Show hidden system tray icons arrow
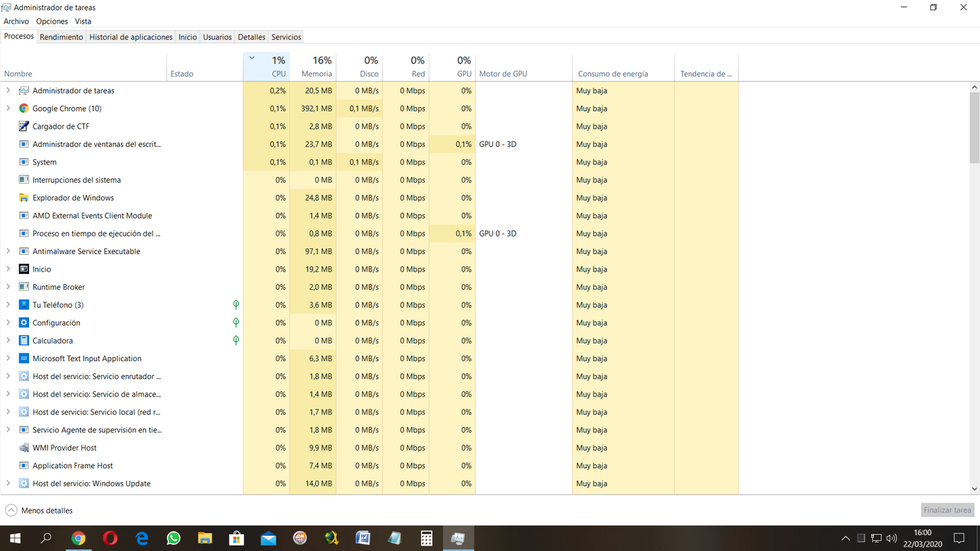Image resolution: width=980 pixels, height=551 pixels. tap(845, 539)
